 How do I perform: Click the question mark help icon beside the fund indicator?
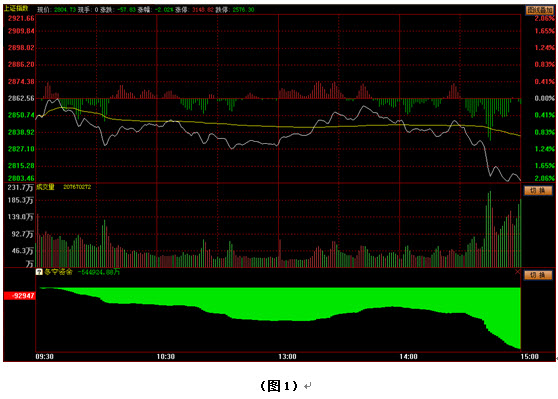tap(40, 272)
